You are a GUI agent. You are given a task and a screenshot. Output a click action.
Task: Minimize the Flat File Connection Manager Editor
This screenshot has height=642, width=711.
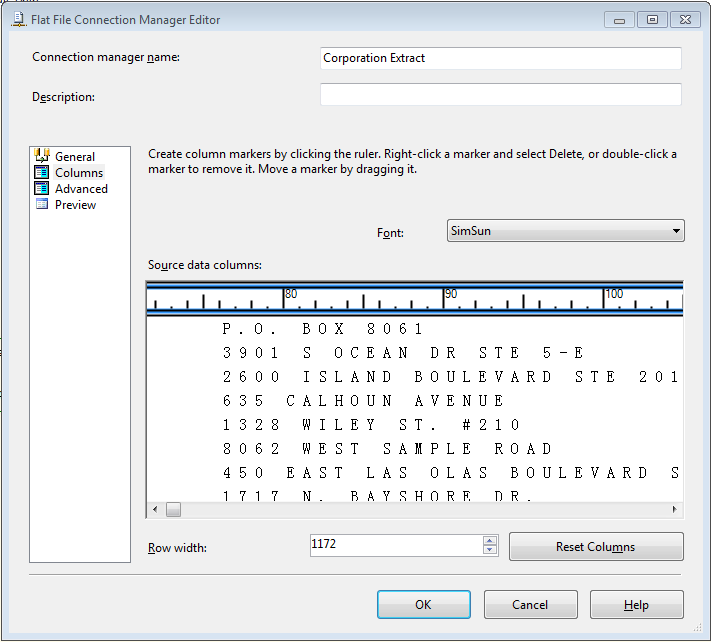619,20
